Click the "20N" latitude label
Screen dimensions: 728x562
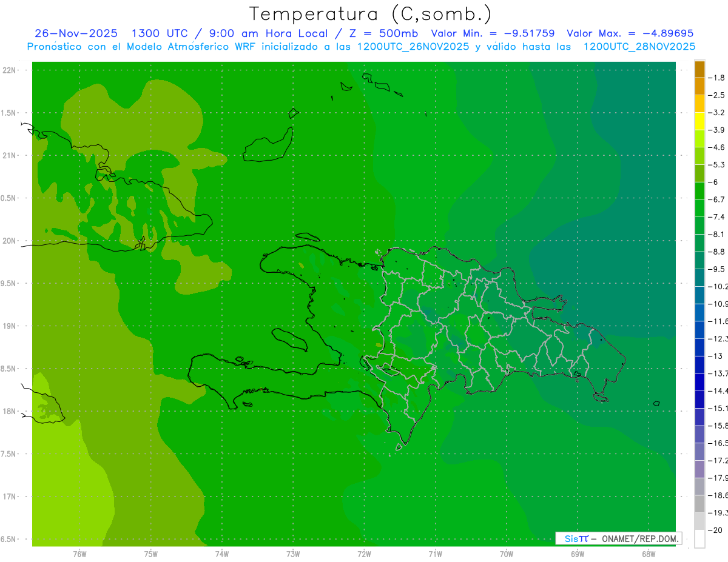(10, 241)
